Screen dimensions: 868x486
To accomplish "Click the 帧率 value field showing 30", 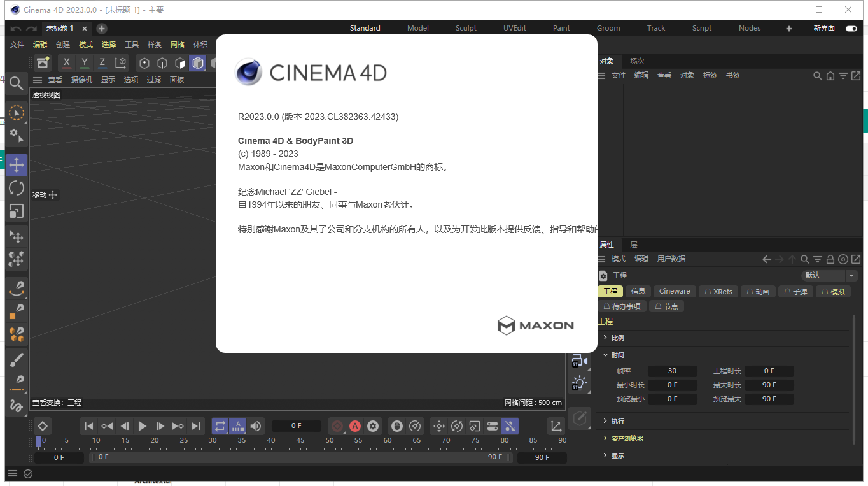I will coord(672,371).
